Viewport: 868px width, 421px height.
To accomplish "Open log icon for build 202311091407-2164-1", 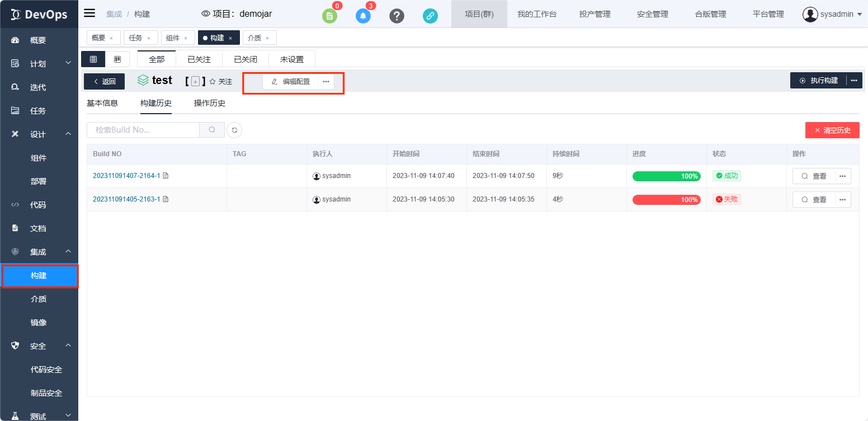I will point(166,176).
